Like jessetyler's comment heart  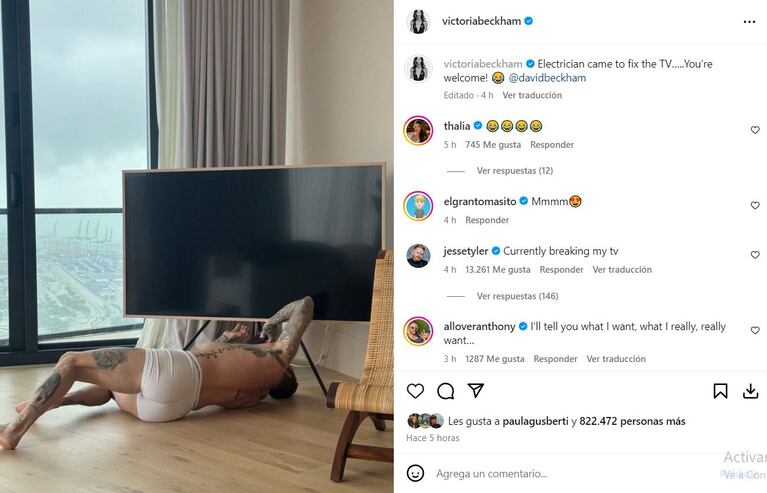point(755,255)
